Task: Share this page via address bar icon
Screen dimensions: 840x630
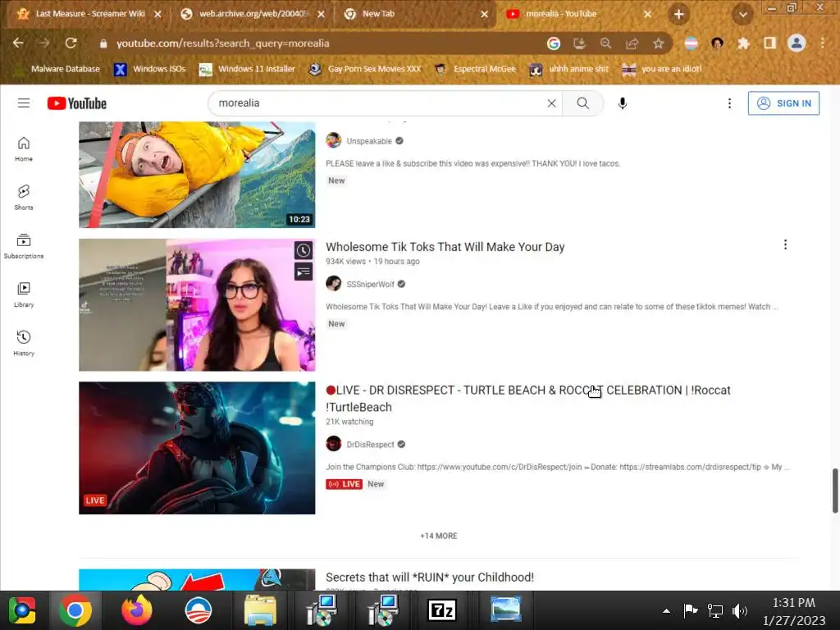Action: tap(632, 43)
